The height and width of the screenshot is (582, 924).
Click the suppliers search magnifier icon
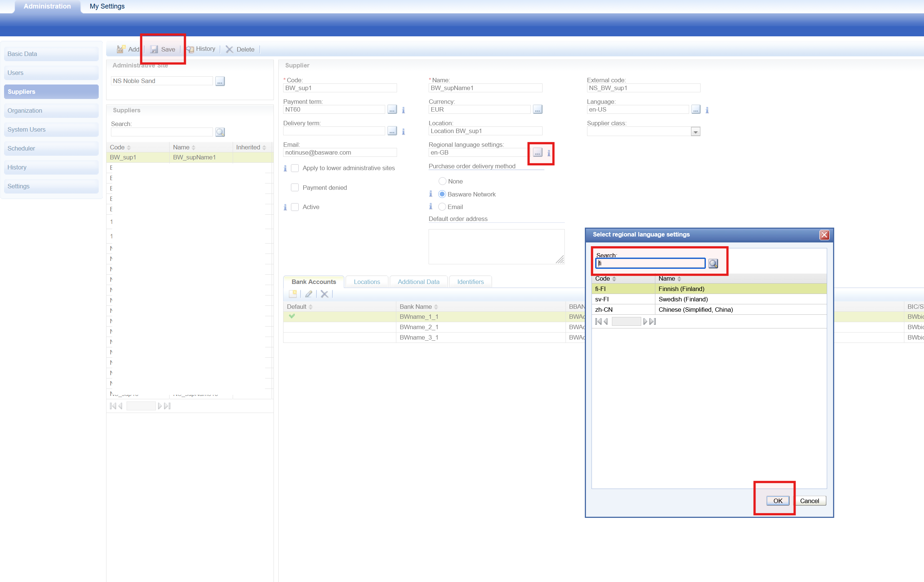coord(220,132)
